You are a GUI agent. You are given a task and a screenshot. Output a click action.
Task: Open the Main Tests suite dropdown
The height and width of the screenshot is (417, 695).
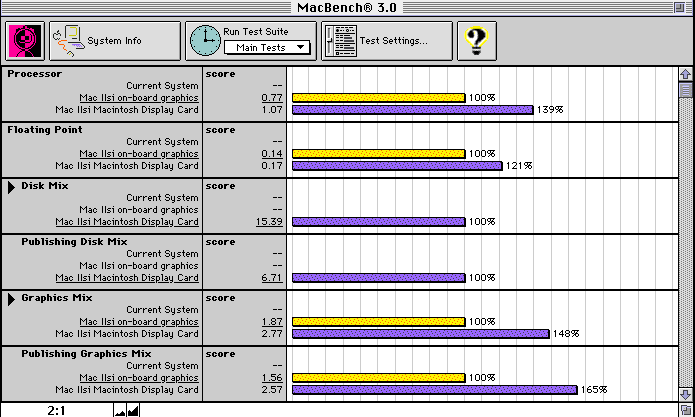coord(267,47)
